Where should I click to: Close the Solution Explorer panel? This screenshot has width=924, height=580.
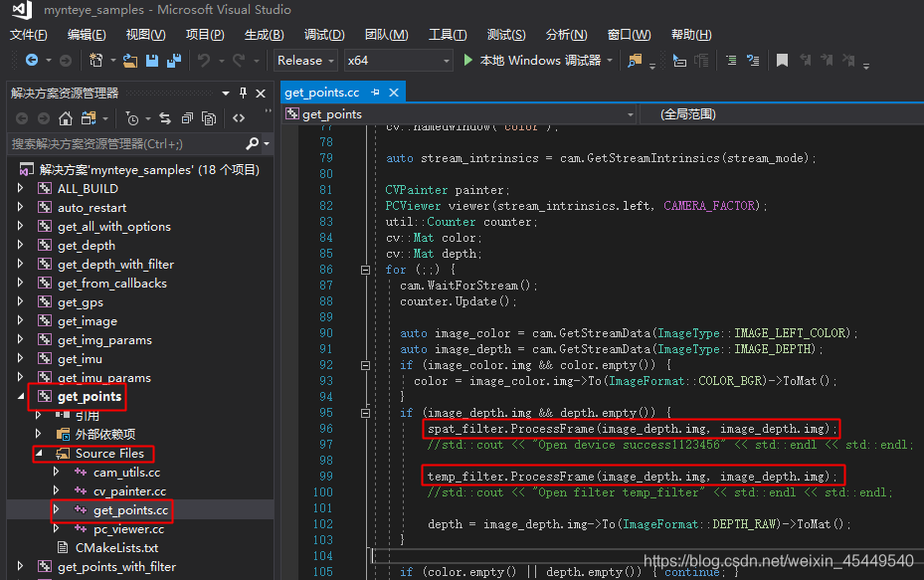(x=261, y=93)
